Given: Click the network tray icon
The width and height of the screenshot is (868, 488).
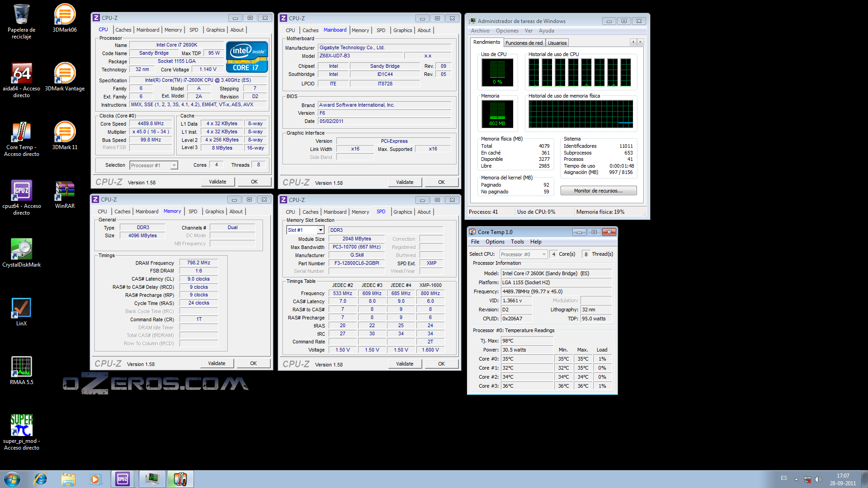Looking at the screenshot, I should 807,479.
